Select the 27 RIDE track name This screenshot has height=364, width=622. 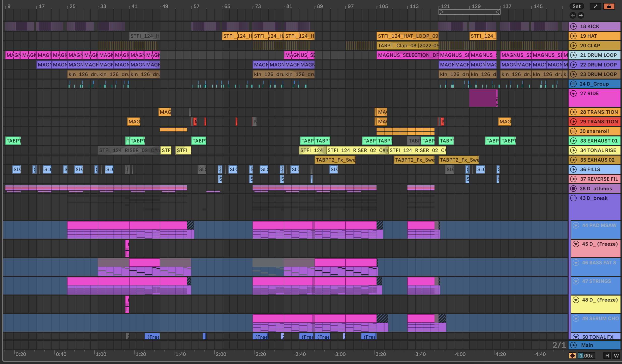point(589,93)
